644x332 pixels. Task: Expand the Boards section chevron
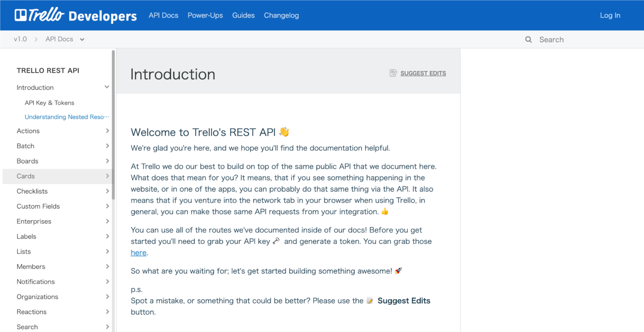click(x=107, y=161)
